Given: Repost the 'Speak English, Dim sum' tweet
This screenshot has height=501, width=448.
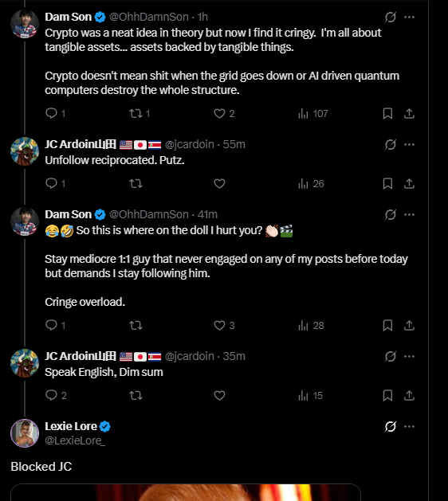Looking at the screenshot, I should (x=136, y=395).
